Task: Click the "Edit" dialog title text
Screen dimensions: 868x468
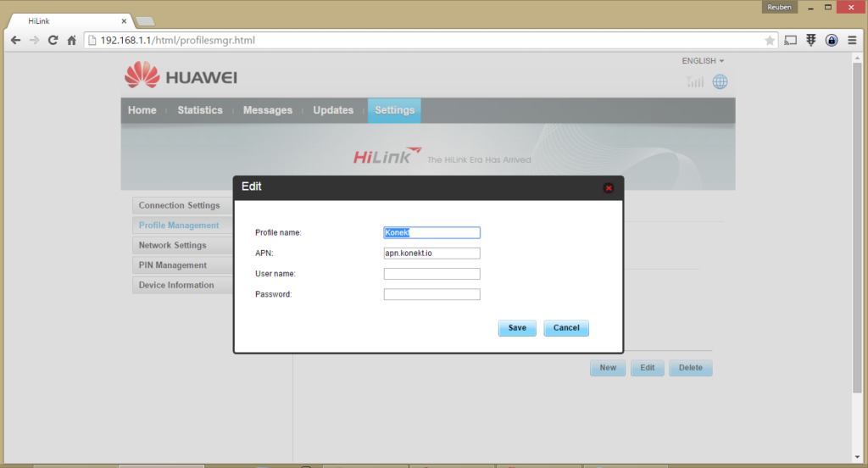Action: point(251,187)
